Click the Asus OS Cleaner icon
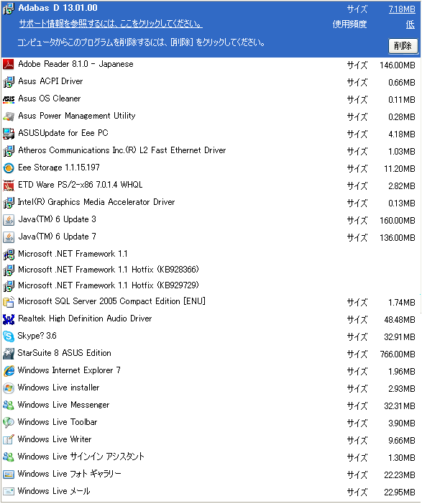 pos(9,99)
